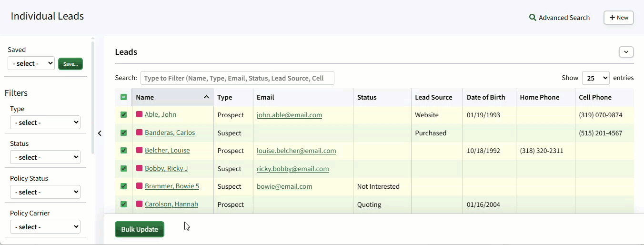
Task: Click the pink marker beside Carolson, Hannah
Action: (x=140, y=204)
